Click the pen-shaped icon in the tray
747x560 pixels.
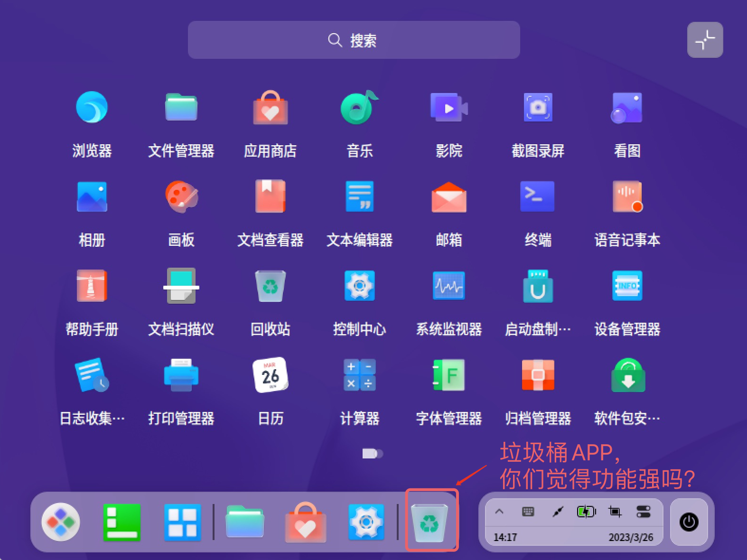tap(558, 512)
